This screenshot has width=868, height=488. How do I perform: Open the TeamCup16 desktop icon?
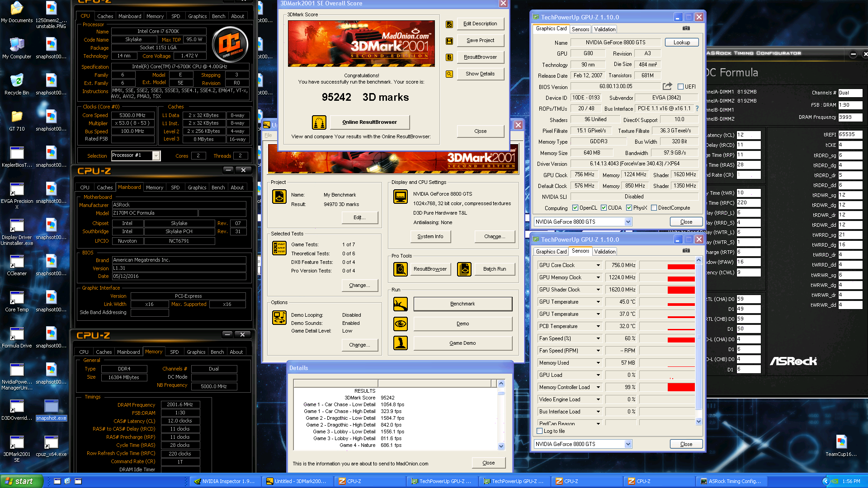tap(841, 446)
